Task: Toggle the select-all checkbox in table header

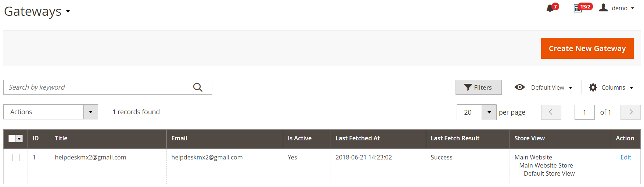Action: click(12, 139)
